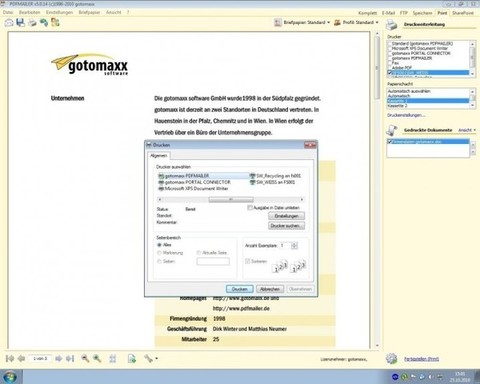Open the Bearbeiten menu

tap(29, 12)
